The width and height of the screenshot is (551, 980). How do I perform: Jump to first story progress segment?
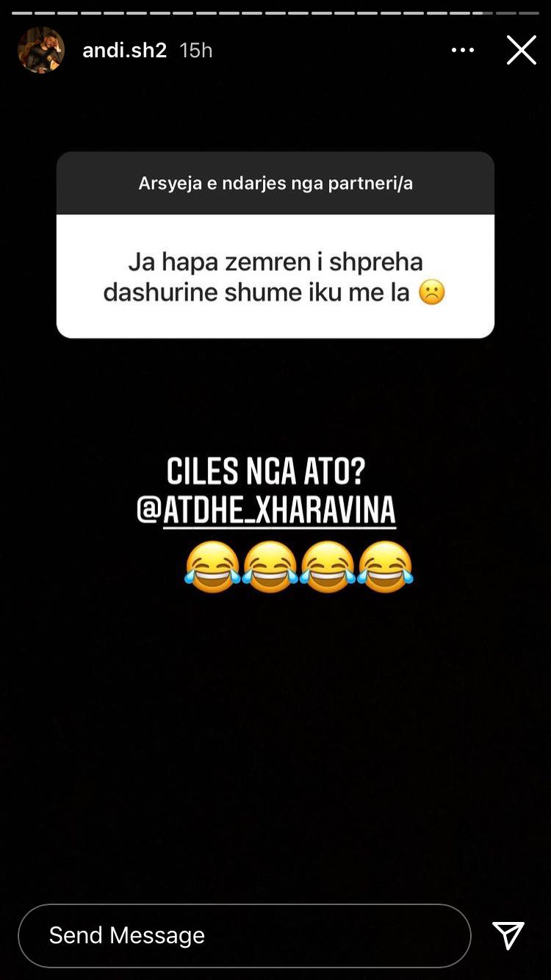point(21,13)
